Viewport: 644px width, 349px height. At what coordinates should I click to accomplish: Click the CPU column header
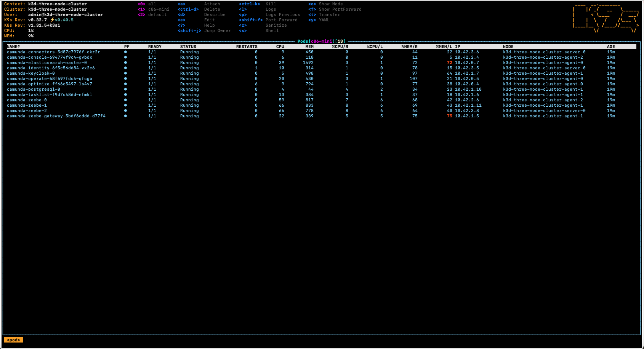point(280,46)
